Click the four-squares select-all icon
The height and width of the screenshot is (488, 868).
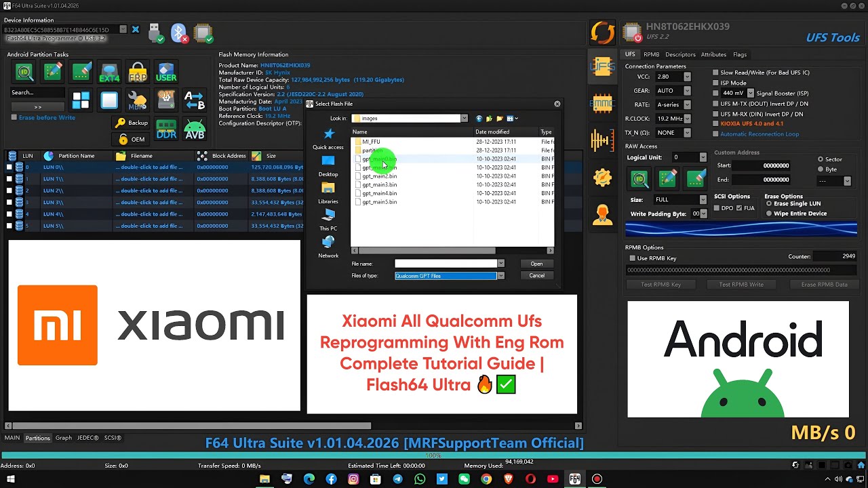pyautogui.click(x=81, y=100)
